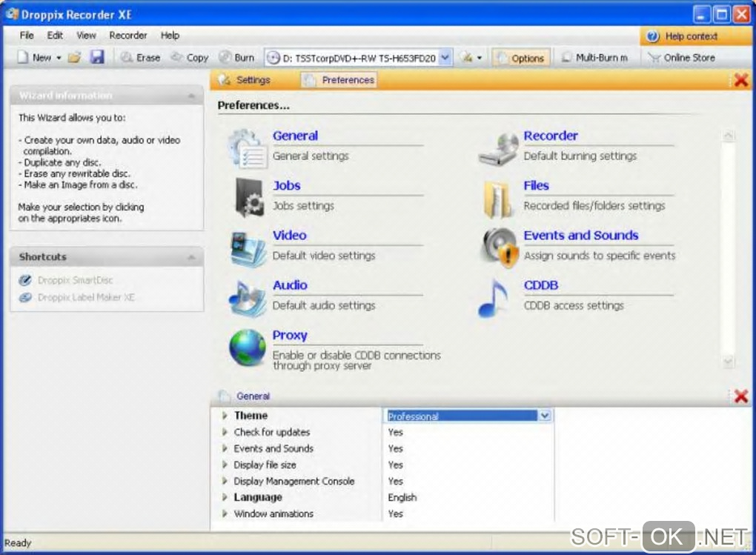Open the folder icon in toolbar
756x555 pixels.
pos(74,57)
